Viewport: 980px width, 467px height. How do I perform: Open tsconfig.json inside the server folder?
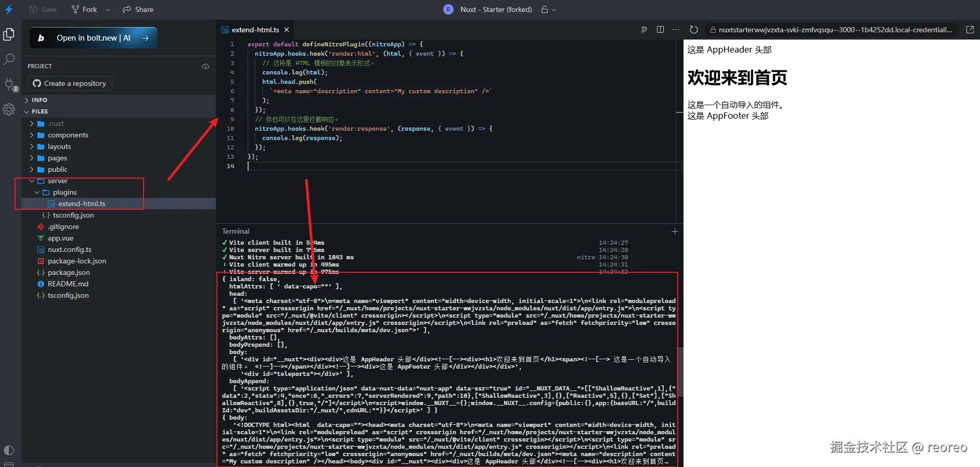click(119, 215)
